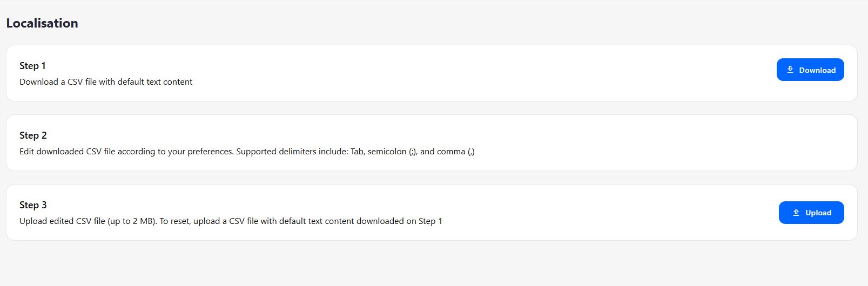
Task: Select the Step 2 heading
Action: [33, 135]
